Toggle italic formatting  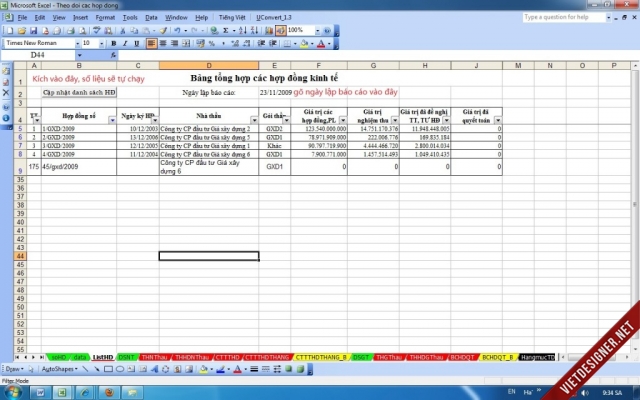click(x=125, y=44)
